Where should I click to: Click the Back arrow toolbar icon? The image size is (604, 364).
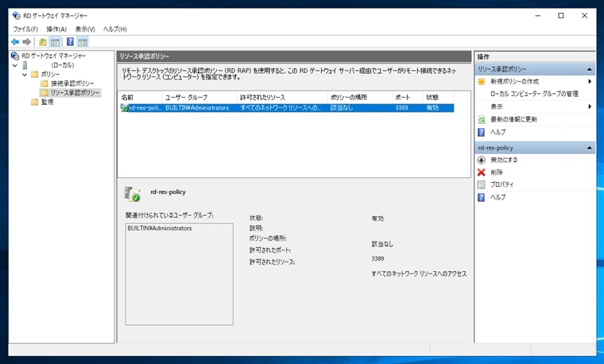(15, 42)
